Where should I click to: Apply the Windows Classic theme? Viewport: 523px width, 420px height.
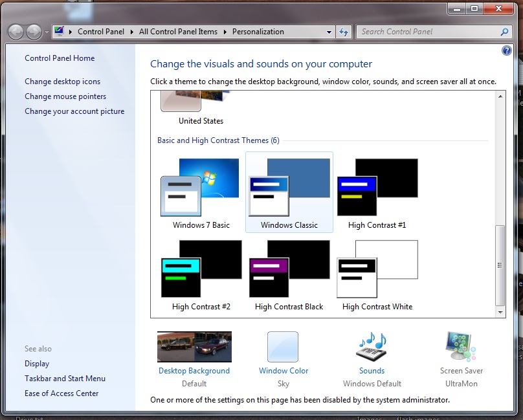(289, 192)
